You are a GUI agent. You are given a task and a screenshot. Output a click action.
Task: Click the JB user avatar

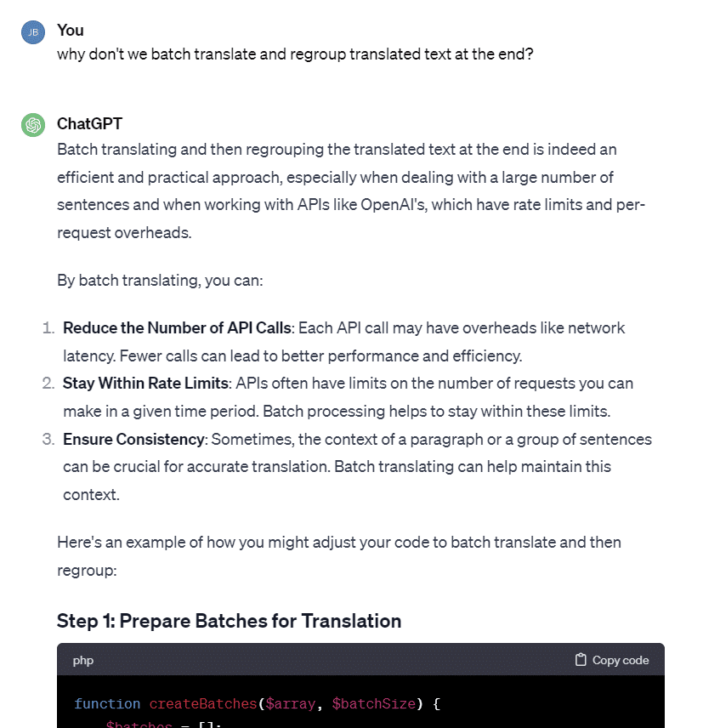pos(33,32)
